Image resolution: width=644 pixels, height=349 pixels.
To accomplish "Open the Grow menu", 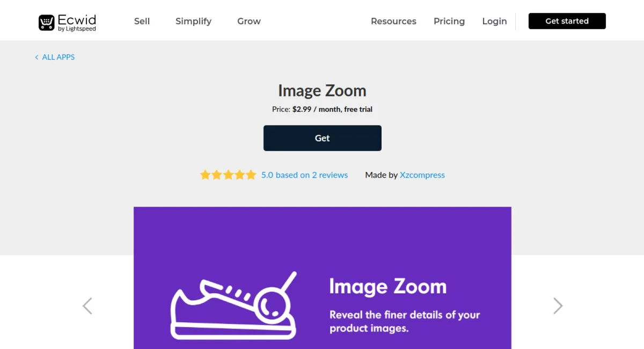I will [x=248, y=21].
